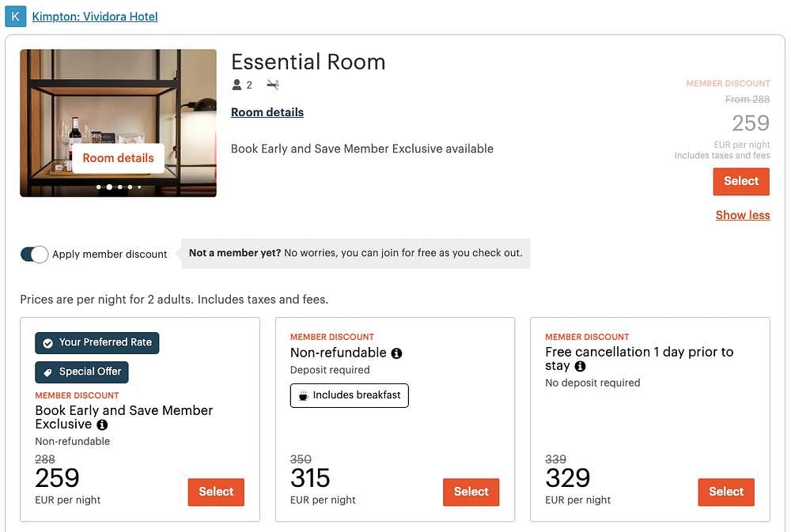Open the Non-refundable info icon
The height and width of the screenshot is (532, 791).
(397, 353)
